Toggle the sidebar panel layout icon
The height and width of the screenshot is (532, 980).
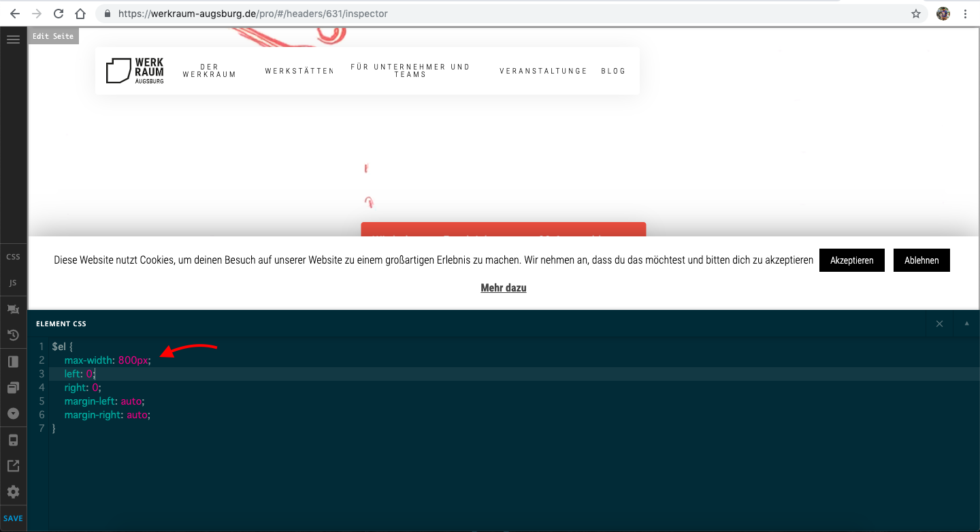(13, 362)
